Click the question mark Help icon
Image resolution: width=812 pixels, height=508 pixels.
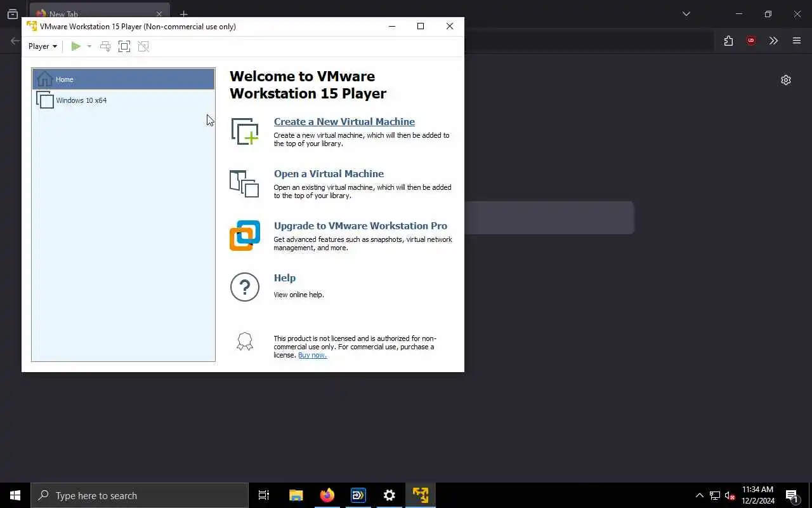coord(245,287)
